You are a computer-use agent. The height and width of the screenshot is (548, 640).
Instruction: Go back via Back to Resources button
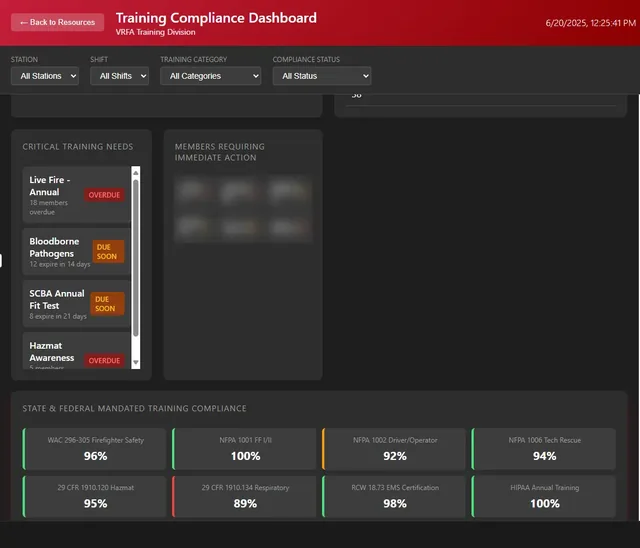tap(57, 22)
